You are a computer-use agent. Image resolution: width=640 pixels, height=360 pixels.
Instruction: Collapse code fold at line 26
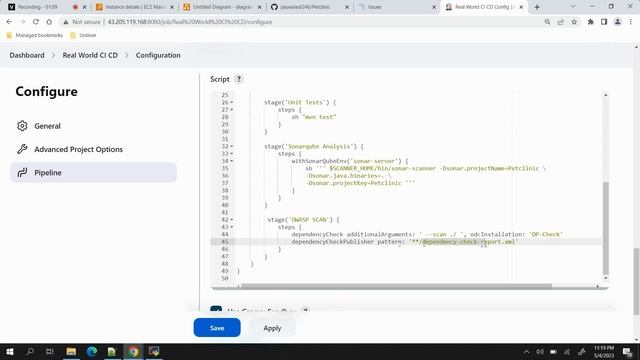coord(232,102)
